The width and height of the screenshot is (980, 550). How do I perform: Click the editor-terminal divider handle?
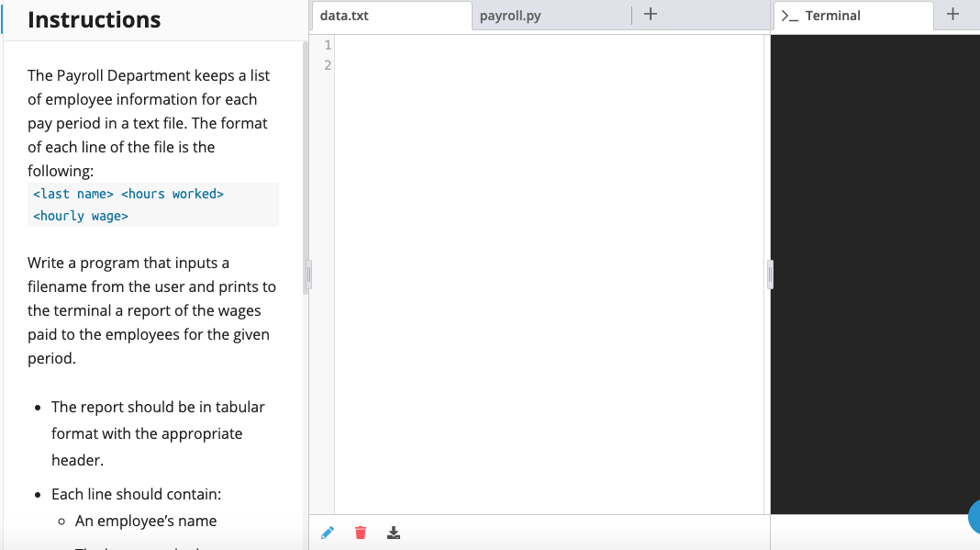(x=769, y=274)
